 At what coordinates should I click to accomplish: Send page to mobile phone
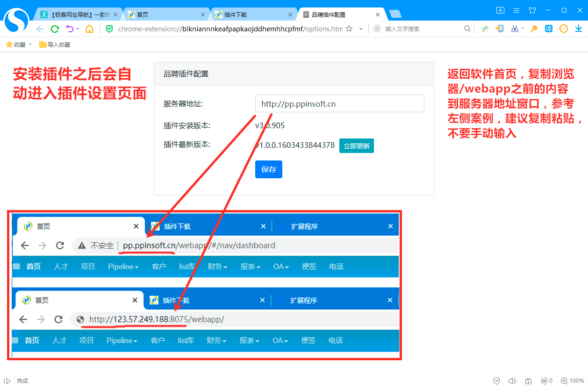pos(500,28)
